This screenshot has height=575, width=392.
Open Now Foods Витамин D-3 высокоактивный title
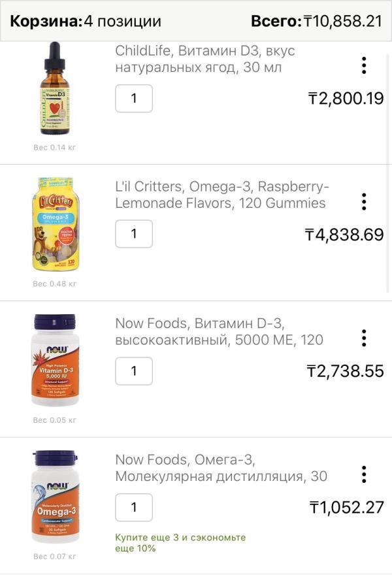219,331
